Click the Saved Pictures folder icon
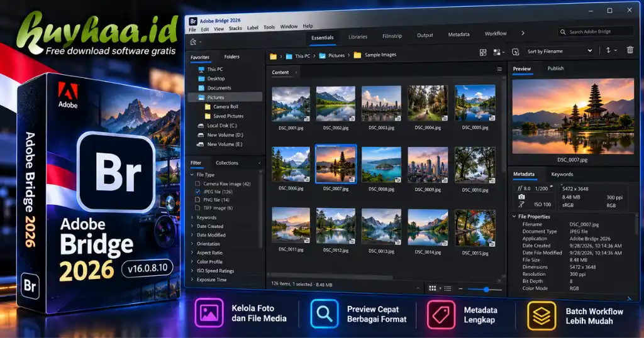 208,116
